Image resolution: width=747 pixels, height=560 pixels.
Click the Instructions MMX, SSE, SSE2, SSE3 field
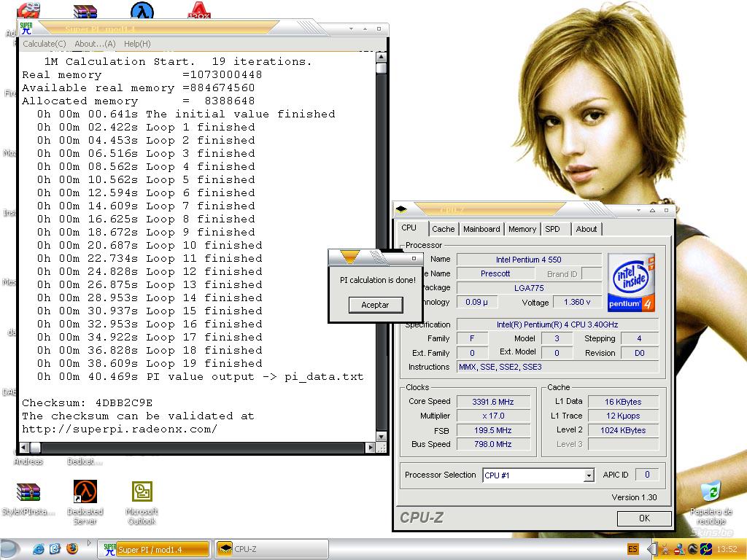557,367
